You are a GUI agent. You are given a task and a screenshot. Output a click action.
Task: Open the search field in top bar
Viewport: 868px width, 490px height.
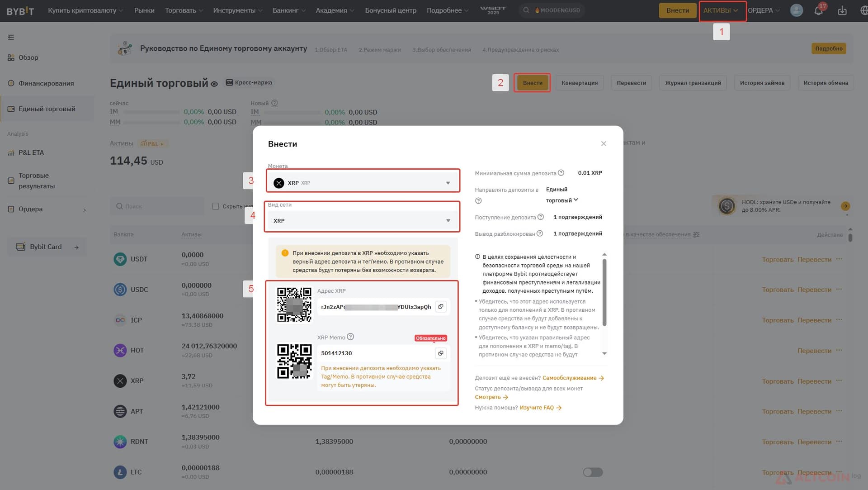(x=552, y=10)
